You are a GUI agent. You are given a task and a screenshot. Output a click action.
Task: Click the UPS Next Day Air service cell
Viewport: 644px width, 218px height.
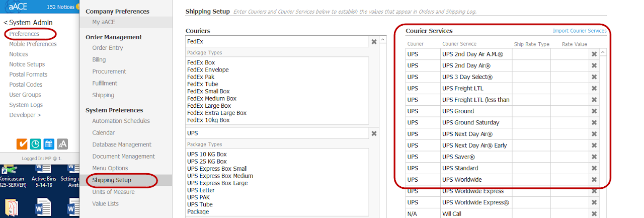click(x=476, y=134)
